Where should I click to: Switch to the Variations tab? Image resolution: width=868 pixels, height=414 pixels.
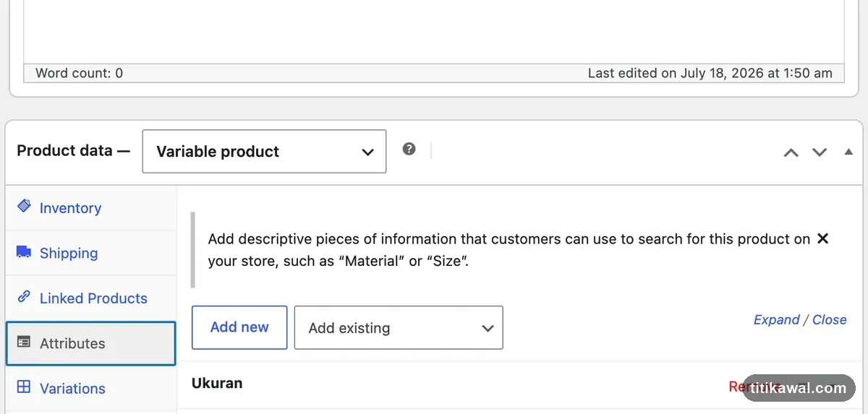point(91,388)
